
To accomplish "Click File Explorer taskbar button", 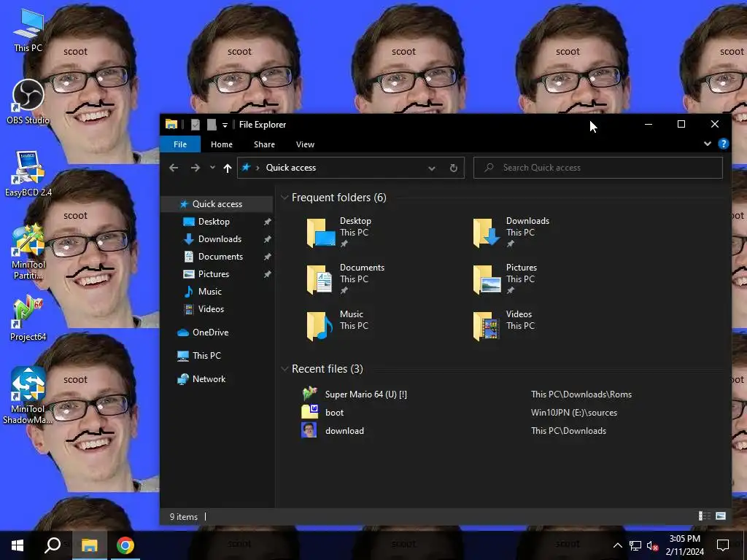I will [x=90, y=545].
